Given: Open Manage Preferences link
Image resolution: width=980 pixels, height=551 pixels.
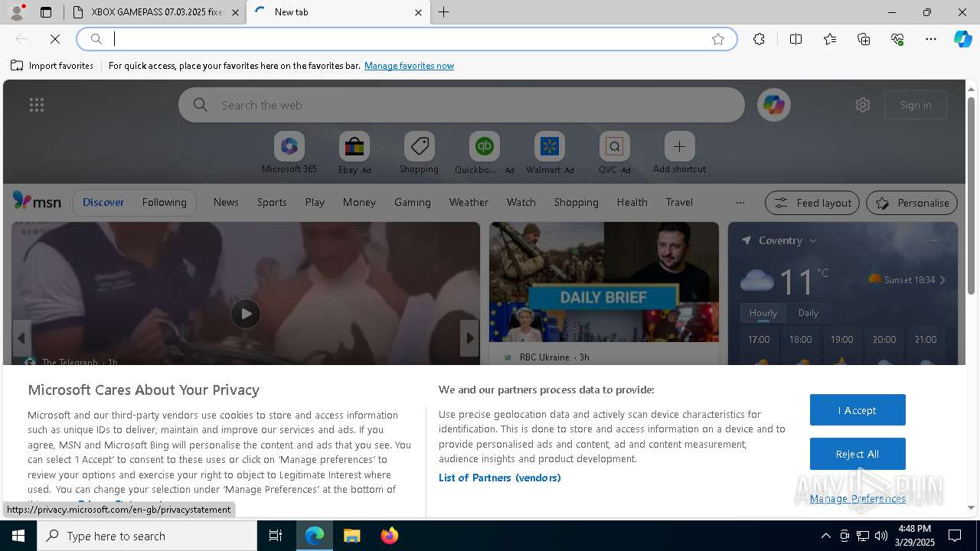Looking at the screenshot, I should coord(857,498).
